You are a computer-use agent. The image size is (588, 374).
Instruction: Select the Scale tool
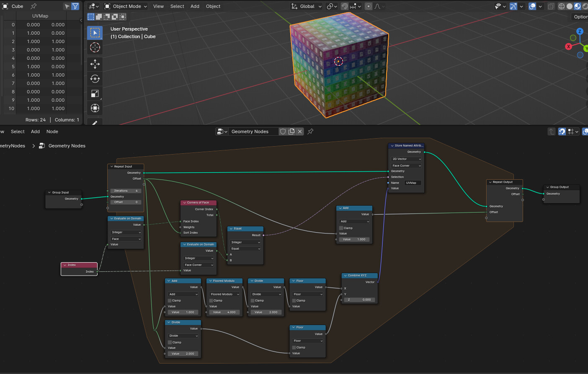[x=95, y=93]
